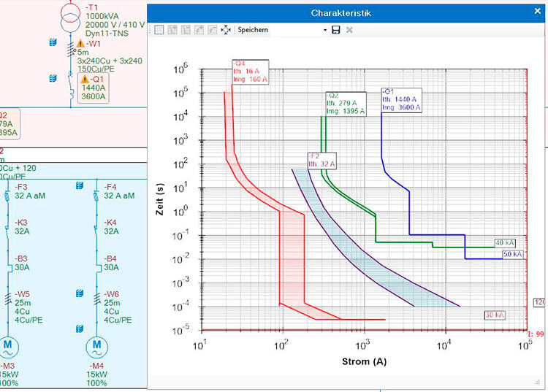Click the 40 kA breaking capacity tag
548x392 pixels.
tap(505, 243)
